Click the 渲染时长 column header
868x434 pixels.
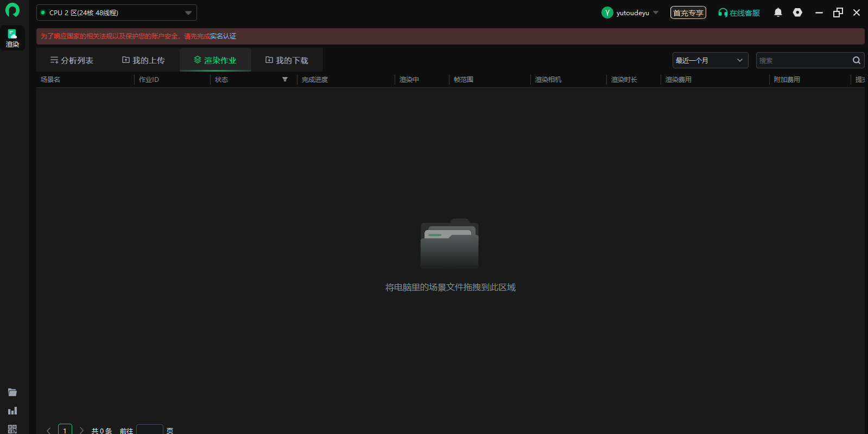[624, 79]
